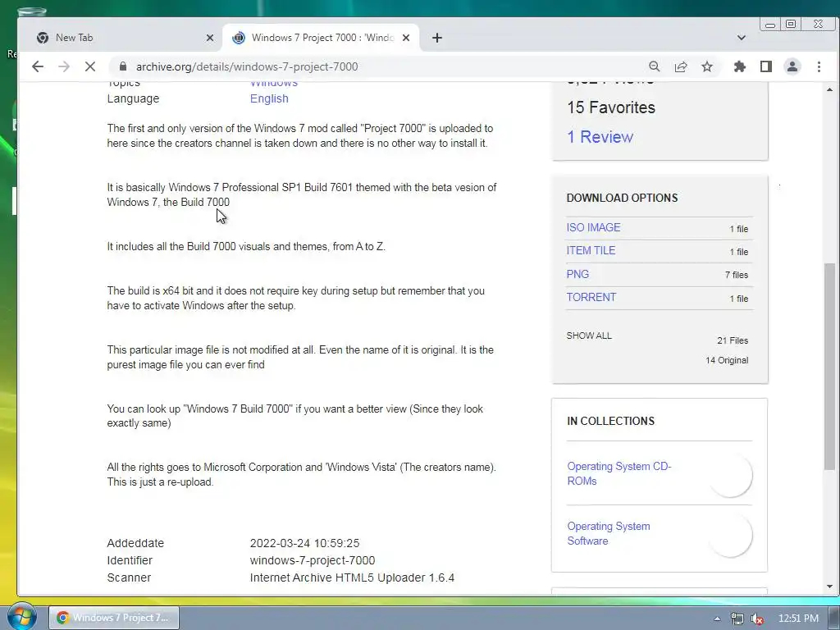Bookmark this page with the star

[x=707, y=66]
